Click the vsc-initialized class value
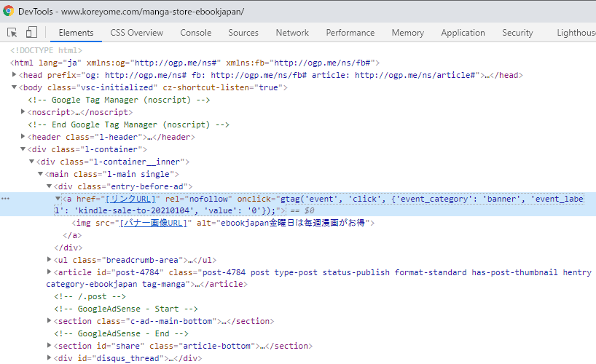The width and height of the screenshot is (596, 364). pyautogui.click(x=117, y=87)
